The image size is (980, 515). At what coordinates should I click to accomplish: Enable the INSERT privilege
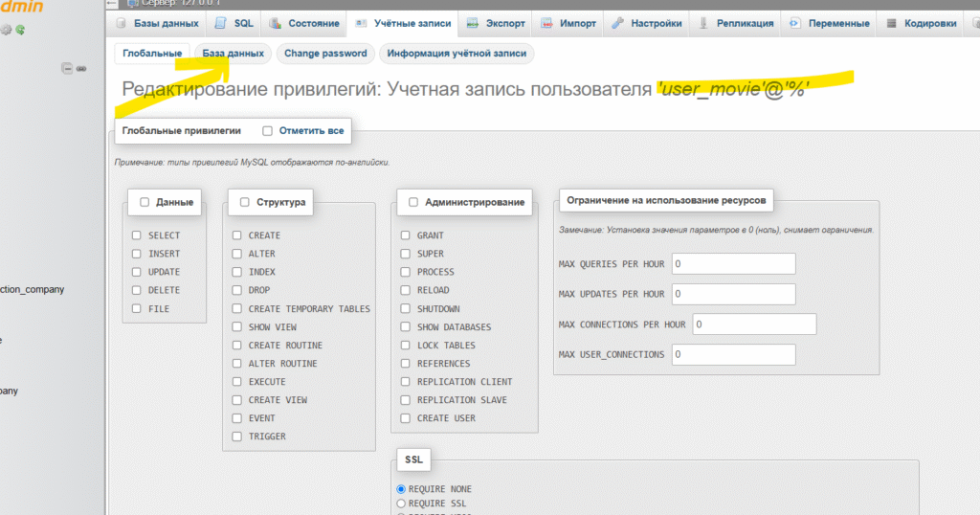(136, 253)
